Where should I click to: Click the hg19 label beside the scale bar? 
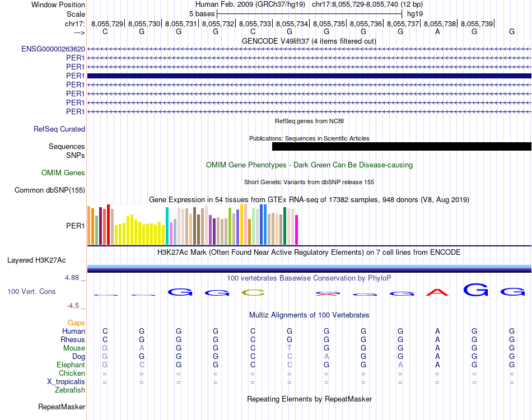coord(415,14)
